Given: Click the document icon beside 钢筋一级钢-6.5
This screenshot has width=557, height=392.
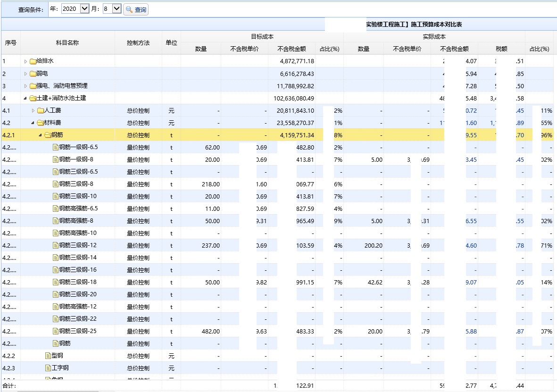Looking at the screenshot, I should click(55, 147).
